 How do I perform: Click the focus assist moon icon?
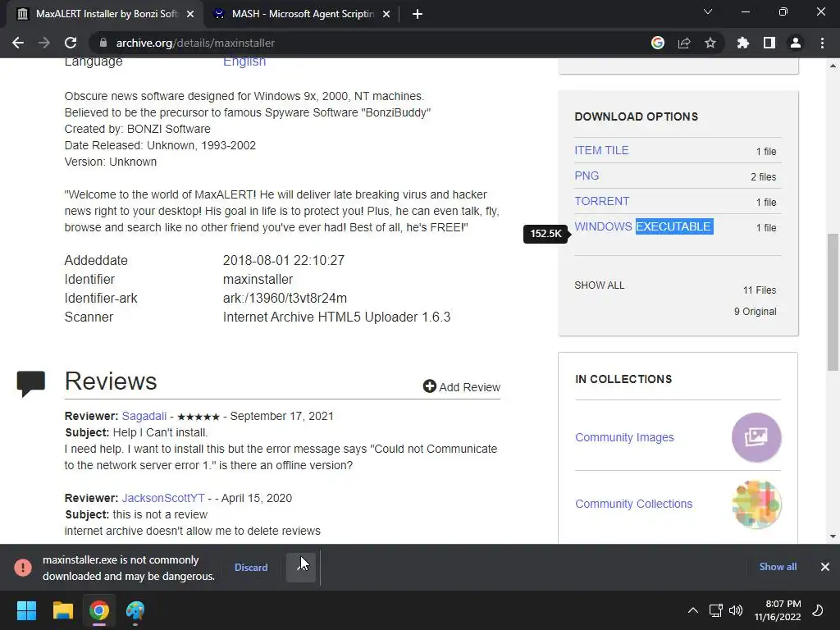(818, 610)
